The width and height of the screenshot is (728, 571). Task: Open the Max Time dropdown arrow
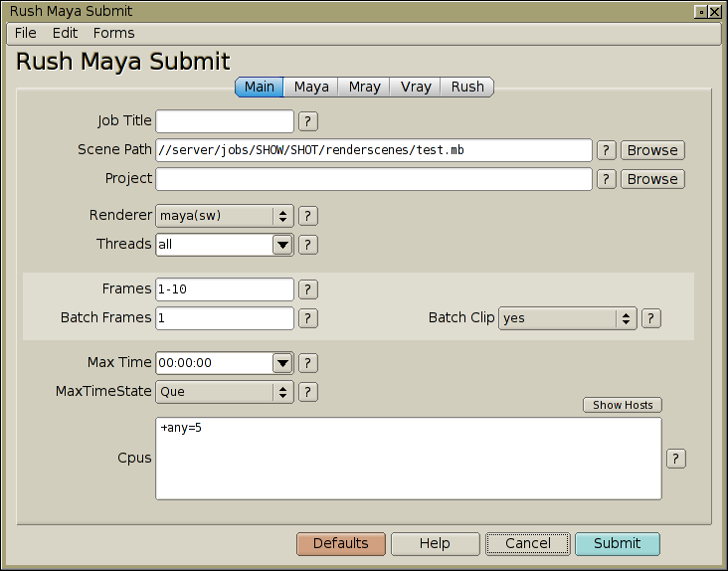point(282,363)
